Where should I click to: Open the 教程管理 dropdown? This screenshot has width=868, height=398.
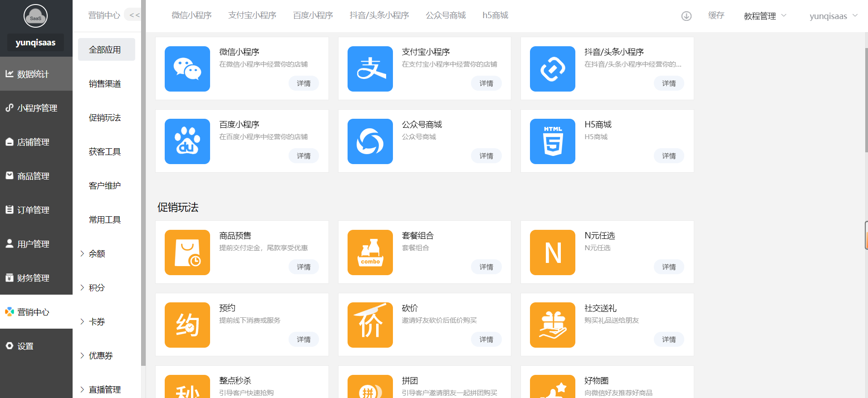[x=765, y=16]
